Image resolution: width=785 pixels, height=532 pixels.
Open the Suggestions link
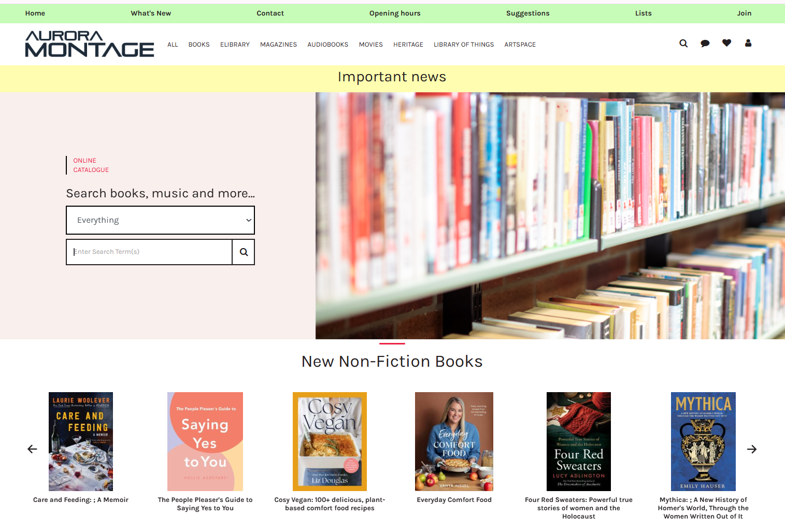click(x=528, y=13)
